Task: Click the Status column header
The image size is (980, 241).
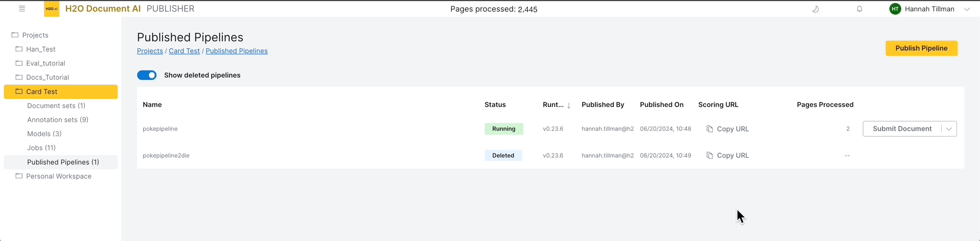Action: pyautogui.click(x=495, y=105)
